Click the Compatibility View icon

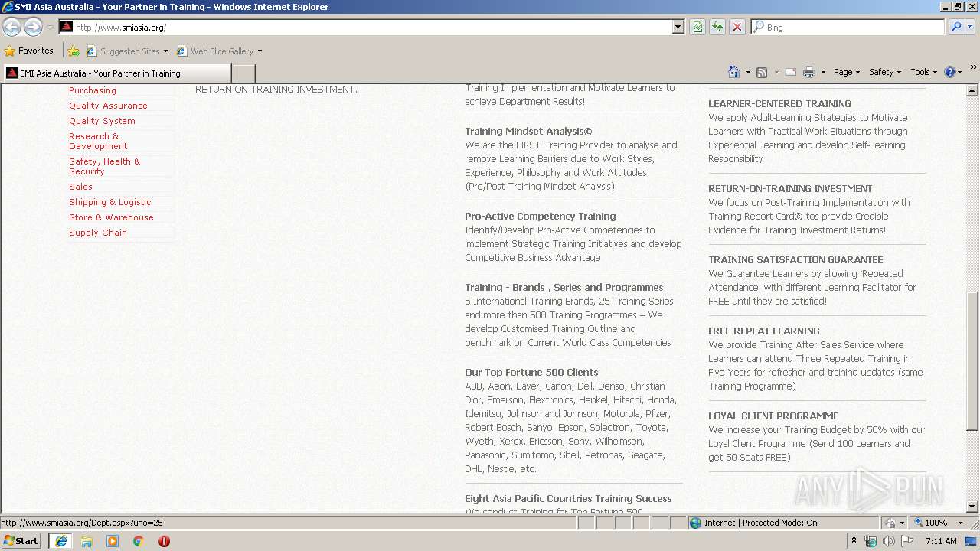pos(697,27)
